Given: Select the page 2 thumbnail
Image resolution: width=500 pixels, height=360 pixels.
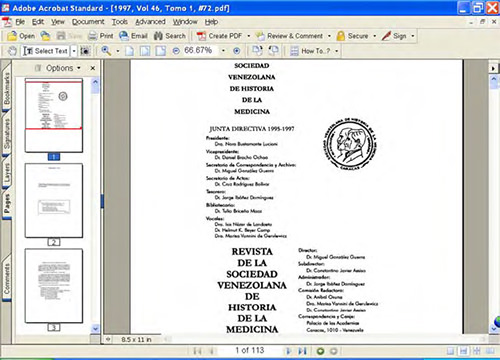Looking at the screenshot, I should [54, 200].
